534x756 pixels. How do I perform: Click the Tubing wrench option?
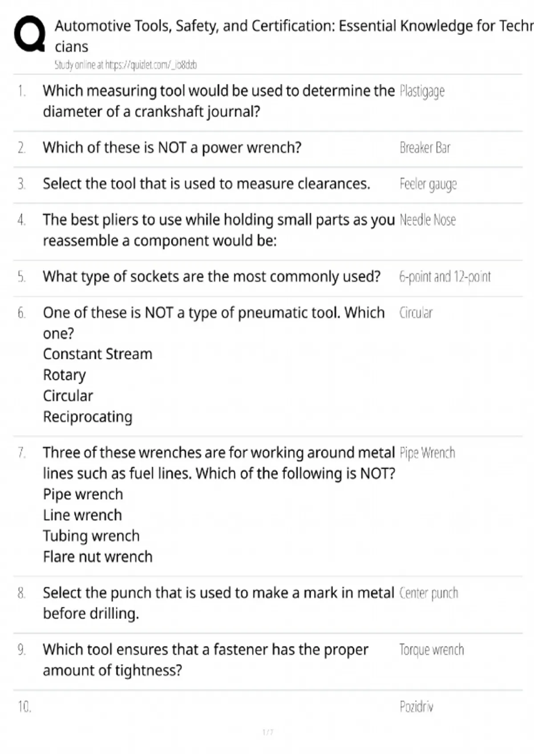(91, 536)
